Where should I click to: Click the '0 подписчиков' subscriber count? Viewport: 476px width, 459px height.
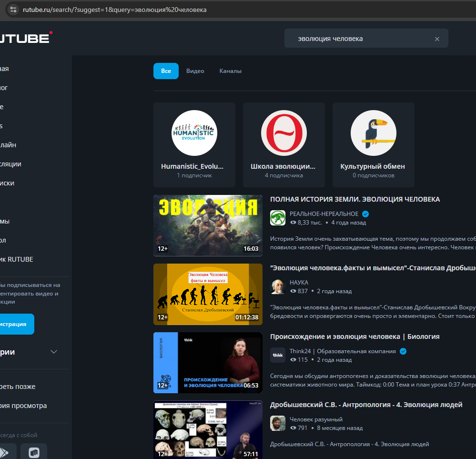pos(374,175)
